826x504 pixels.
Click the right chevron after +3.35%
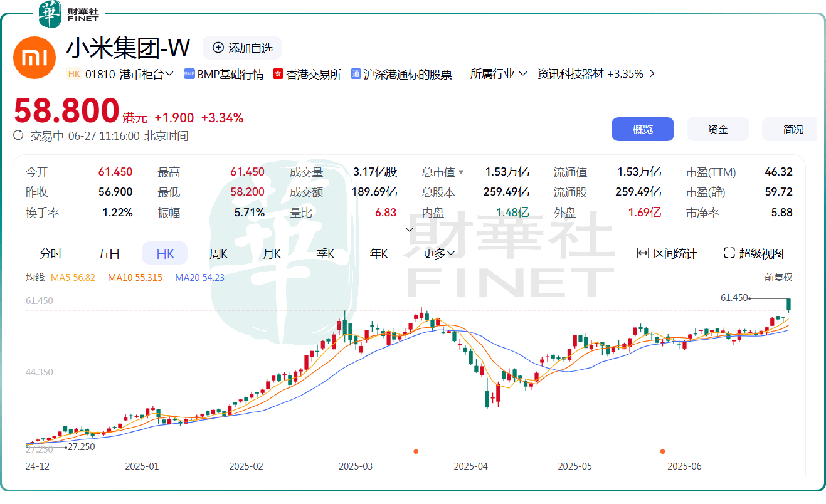pyautogui.click(x=652, y=74)
